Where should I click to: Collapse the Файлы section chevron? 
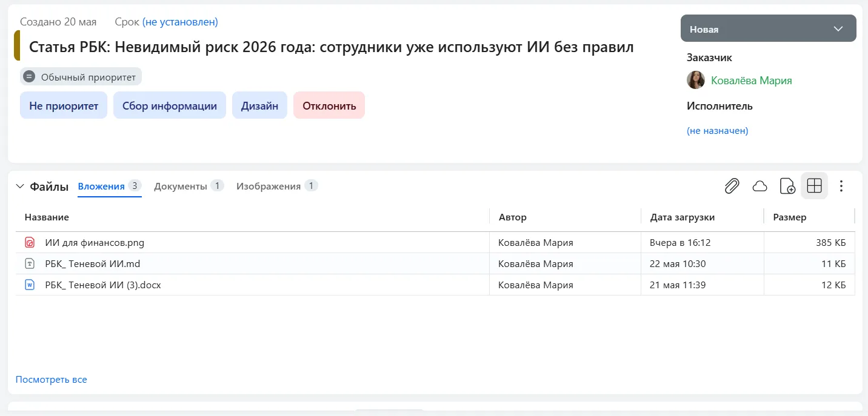(x=20, y=187)
